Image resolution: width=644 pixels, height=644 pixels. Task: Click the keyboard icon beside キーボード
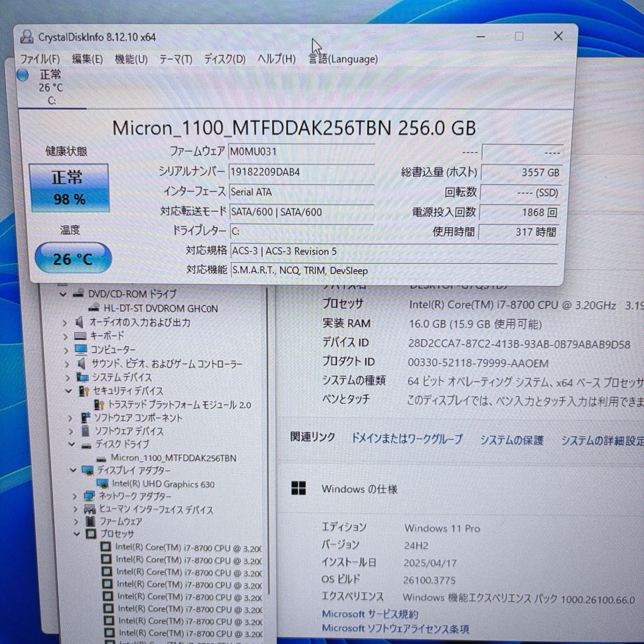tap(80, 336)
